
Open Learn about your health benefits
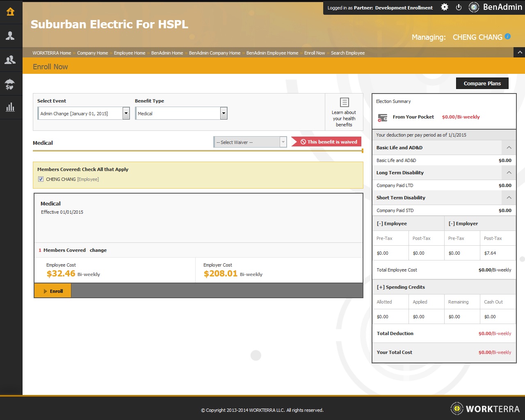click(x=344, y=112)
